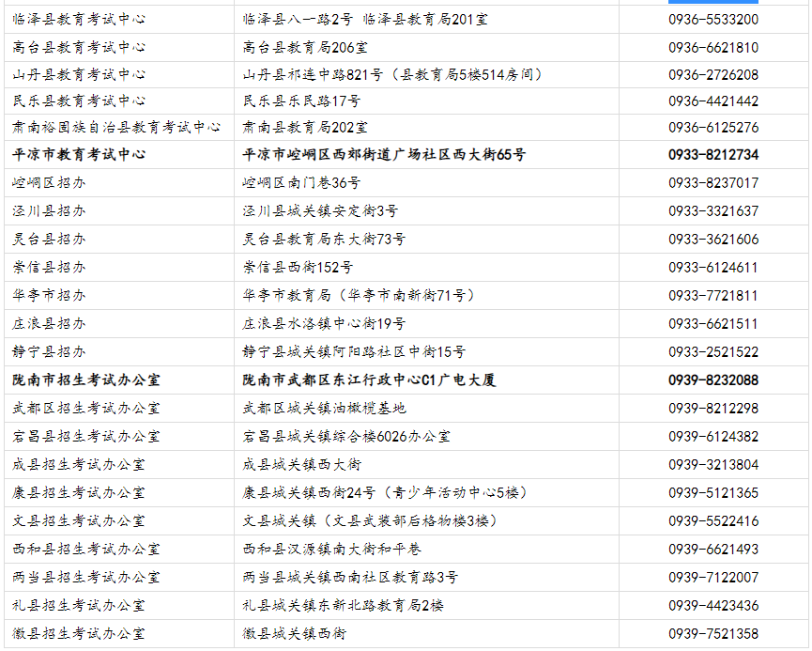Click bold phone number 0933-8212734
Viewport: 812px width, 651px height.
point(713,154)
